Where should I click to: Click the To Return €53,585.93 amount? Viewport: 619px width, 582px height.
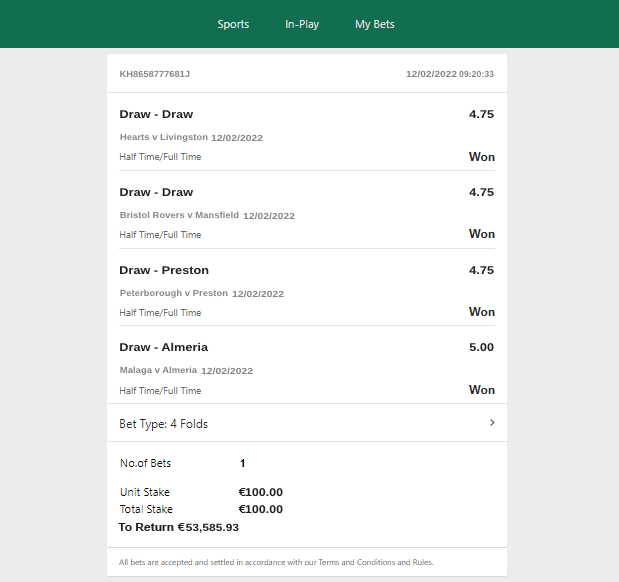178,527
